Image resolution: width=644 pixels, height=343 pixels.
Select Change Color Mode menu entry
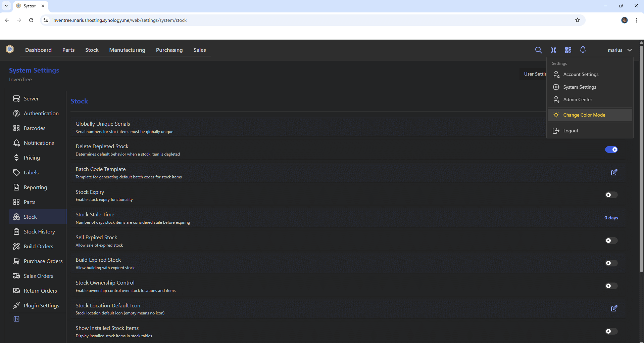pyautogui.click(x=584, y=115)
